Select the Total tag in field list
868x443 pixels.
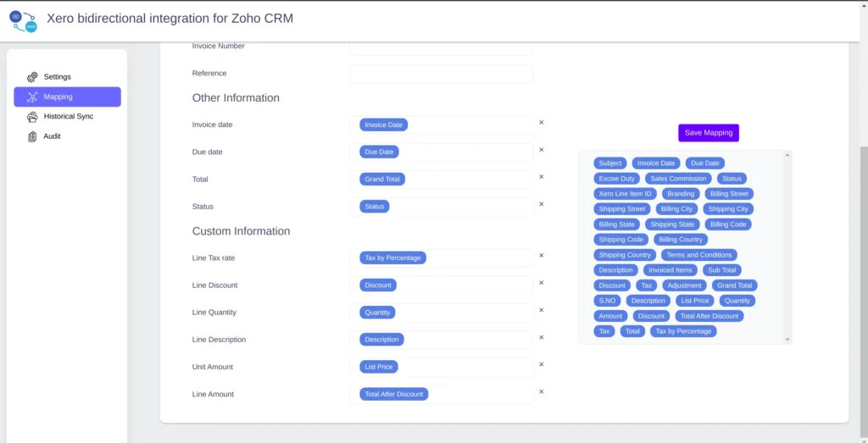coord(632,331)
